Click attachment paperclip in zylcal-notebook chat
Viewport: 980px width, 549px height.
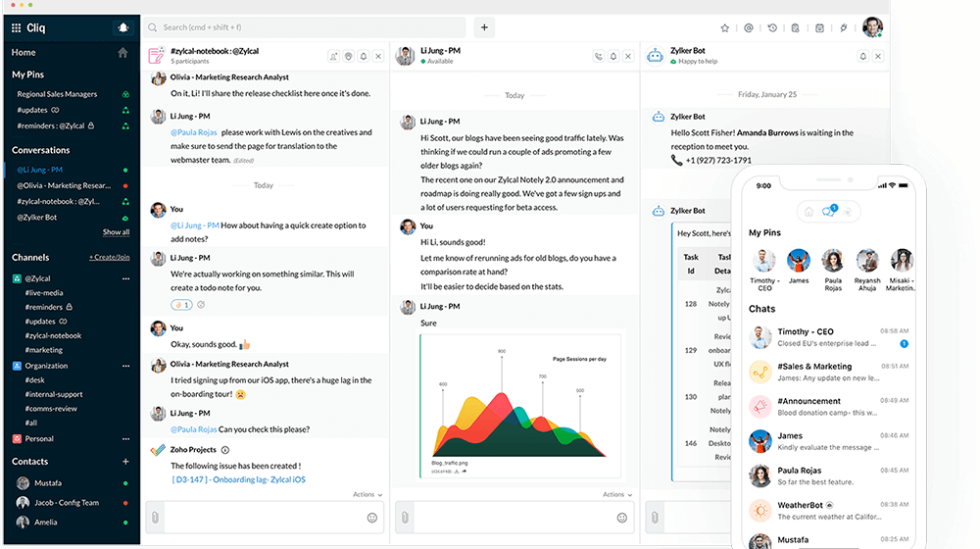point(154,517)
